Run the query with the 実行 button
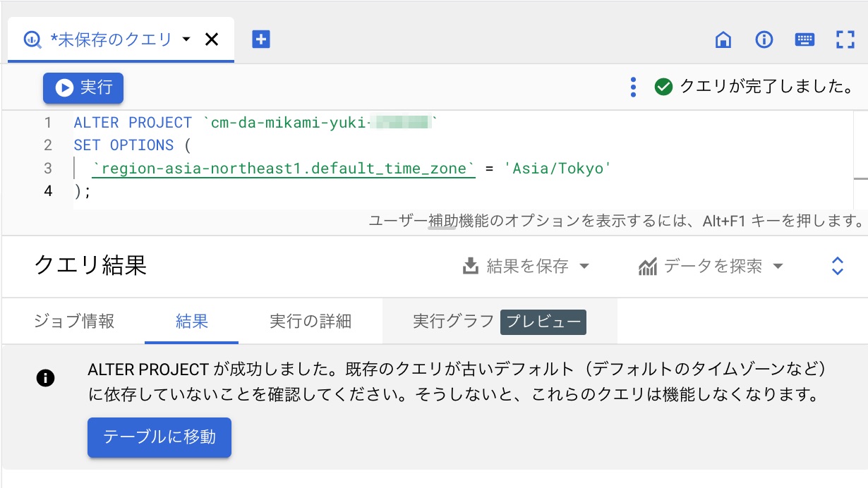This screenshot has height=488, width=868. pyautogui.click(x=83, y=88)
